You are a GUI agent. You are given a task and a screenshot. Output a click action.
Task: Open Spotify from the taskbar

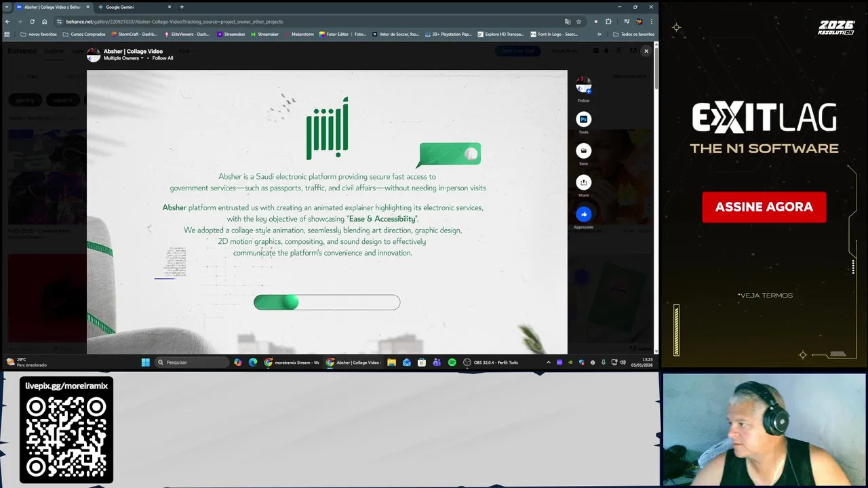click(x=452, y=362)
